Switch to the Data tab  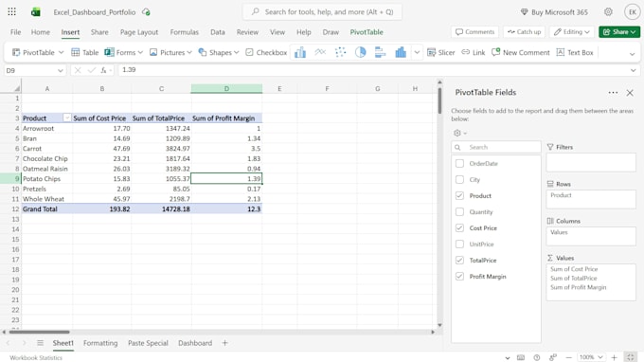(217, 32)
